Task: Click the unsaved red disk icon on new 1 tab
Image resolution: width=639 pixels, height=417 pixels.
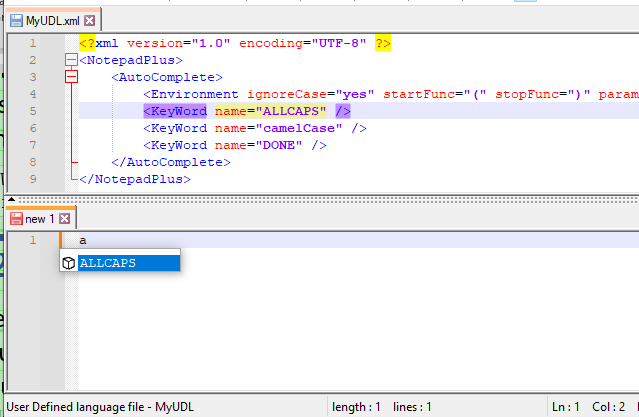Action: [16, 219]
